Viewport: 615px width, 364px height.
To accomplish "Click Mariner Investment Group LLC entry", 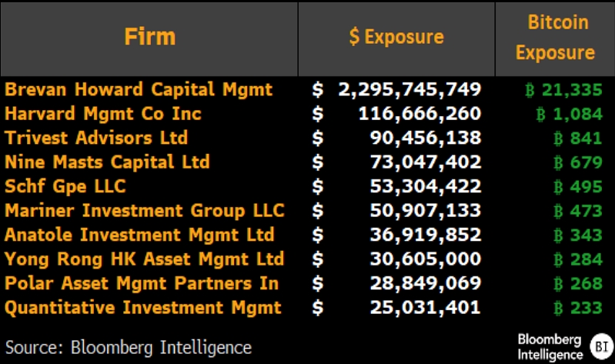I will tap(144, 211).
